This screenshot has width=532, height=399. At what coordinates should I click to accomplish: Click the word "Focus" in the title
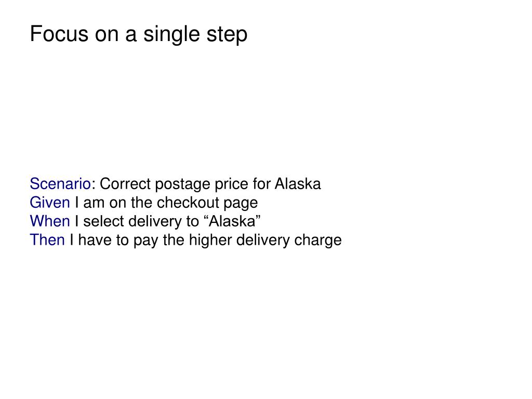pos(59,34)
